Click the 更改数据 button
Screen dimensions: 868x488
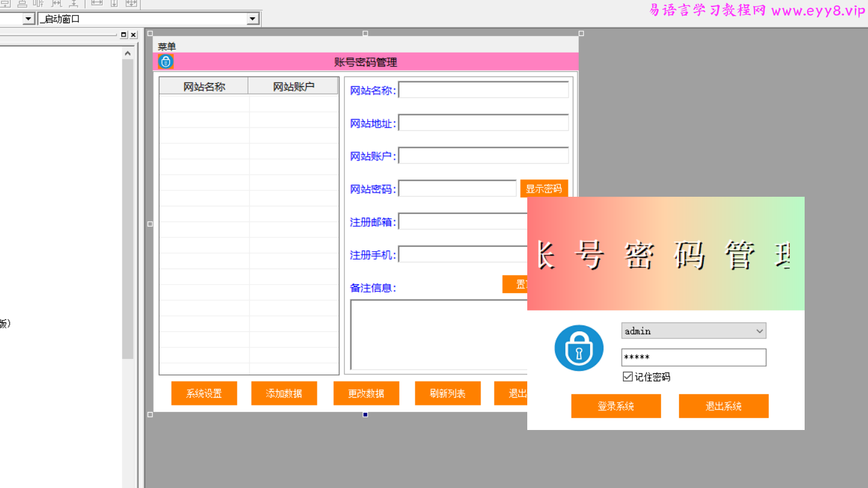click(366, 394)
